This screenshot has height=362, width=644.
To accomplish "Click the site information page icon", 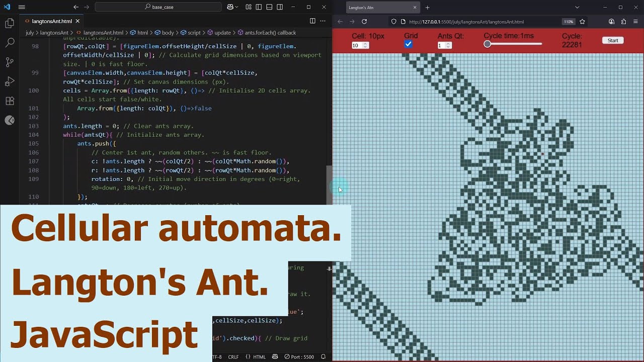I will tap(403, 22).
